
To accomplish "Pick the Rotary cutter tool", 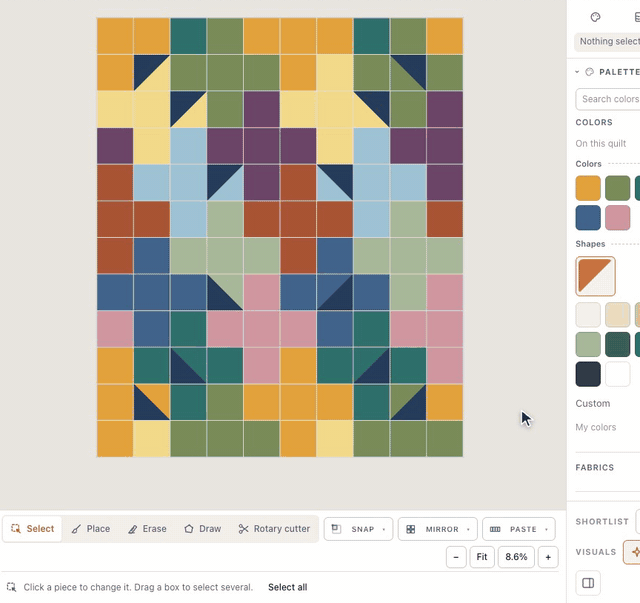I will (274, 529).
